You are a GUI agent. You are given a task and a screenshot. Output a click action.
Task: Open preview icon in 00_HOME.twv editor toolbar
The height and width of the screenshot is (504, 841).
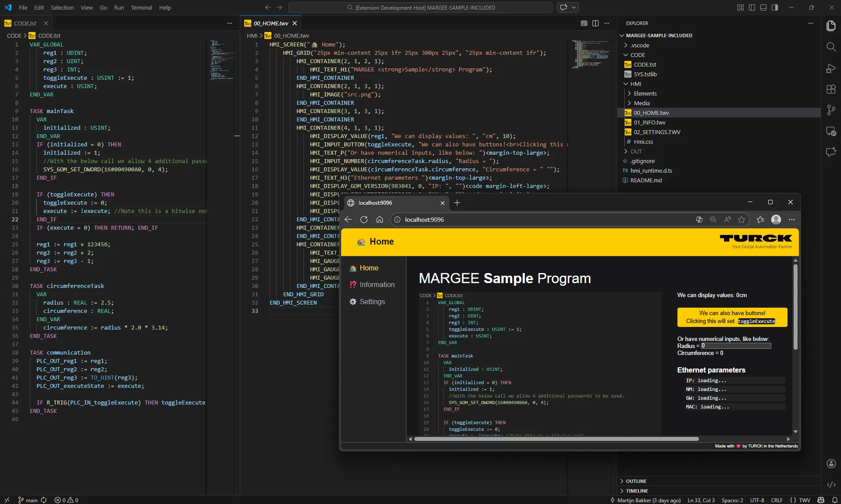coord(584,23)
